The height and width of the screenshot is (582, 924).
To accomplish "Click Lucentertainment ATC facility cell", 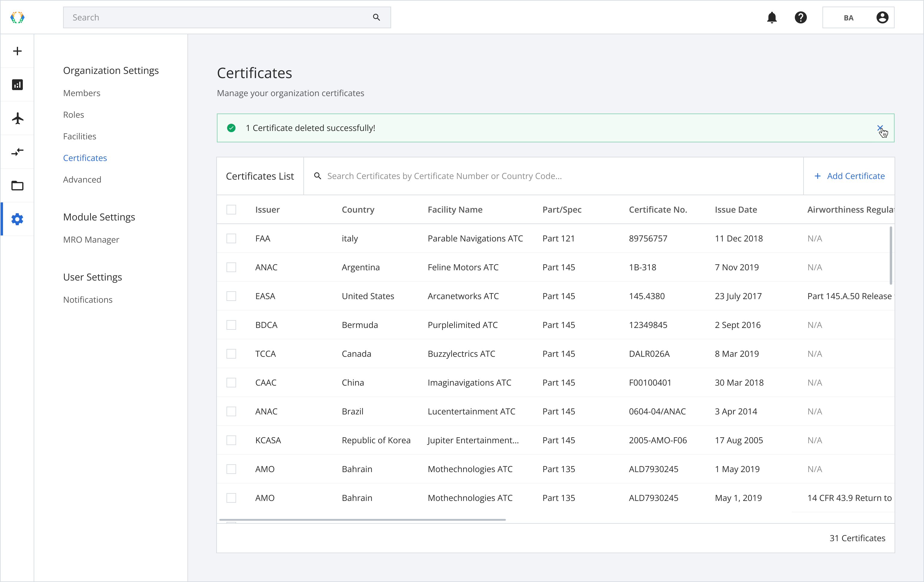I will 472,411.
